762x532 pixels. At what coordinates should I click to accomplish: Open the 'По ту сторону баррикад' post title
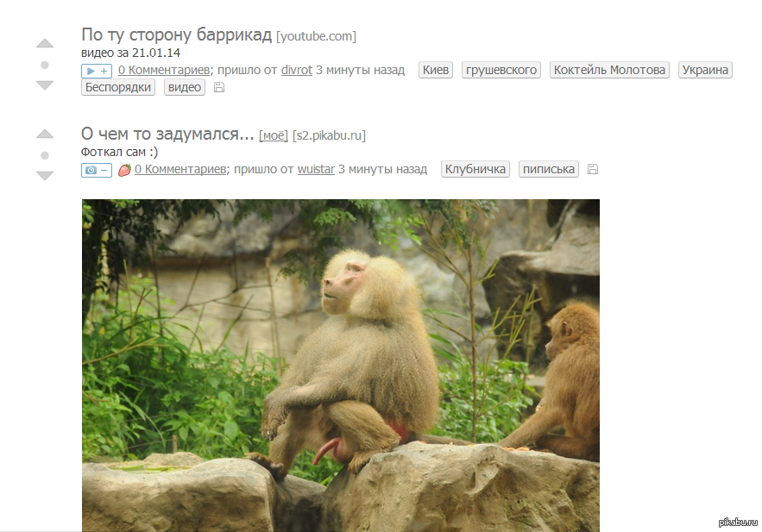(x=176, y=35)
